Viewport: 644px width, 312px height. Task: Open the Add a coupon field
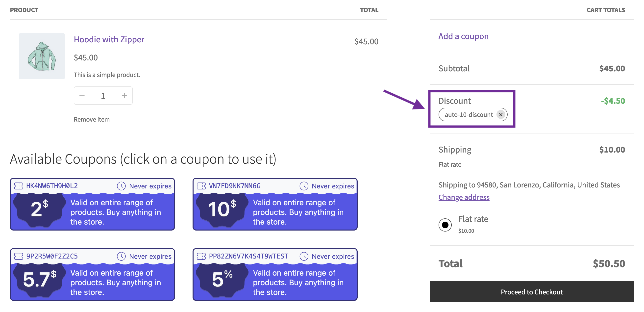pyautogui.click(x=463, y=36)
